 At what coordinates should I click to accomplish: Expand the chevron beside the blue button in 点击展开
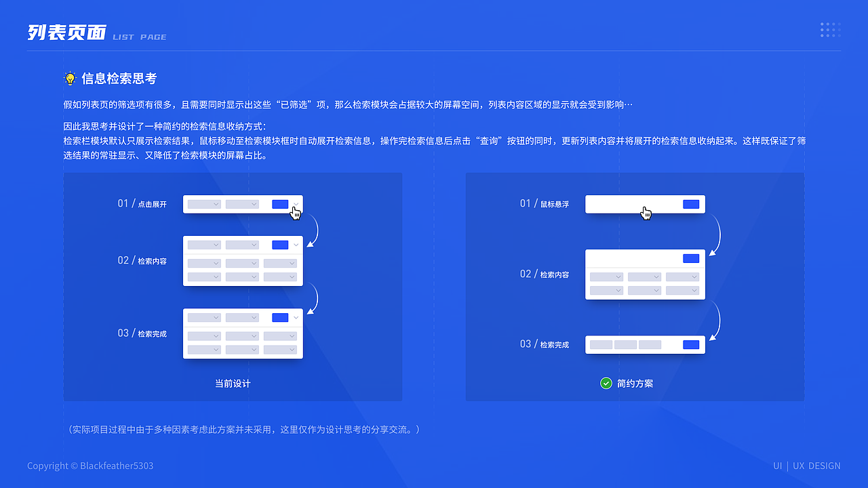pyautogui.click(x=294, y=204)
